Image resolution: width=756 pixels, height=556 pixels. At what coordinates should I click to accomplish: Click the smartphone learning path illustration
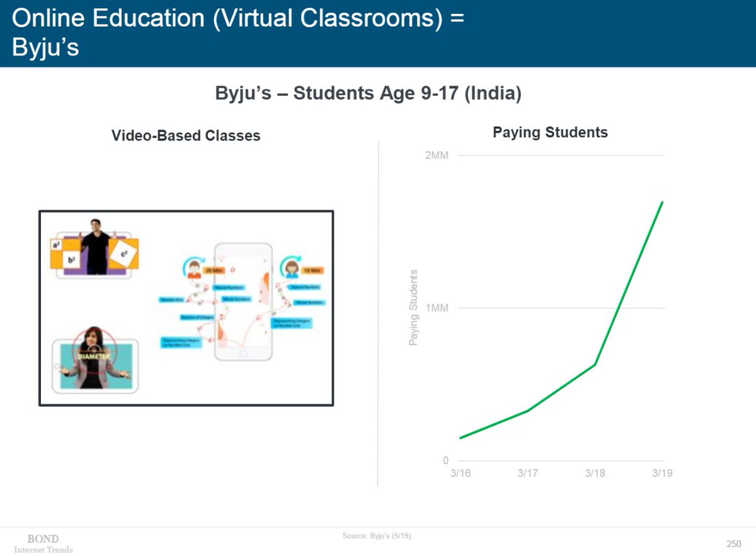click(243, 302)
